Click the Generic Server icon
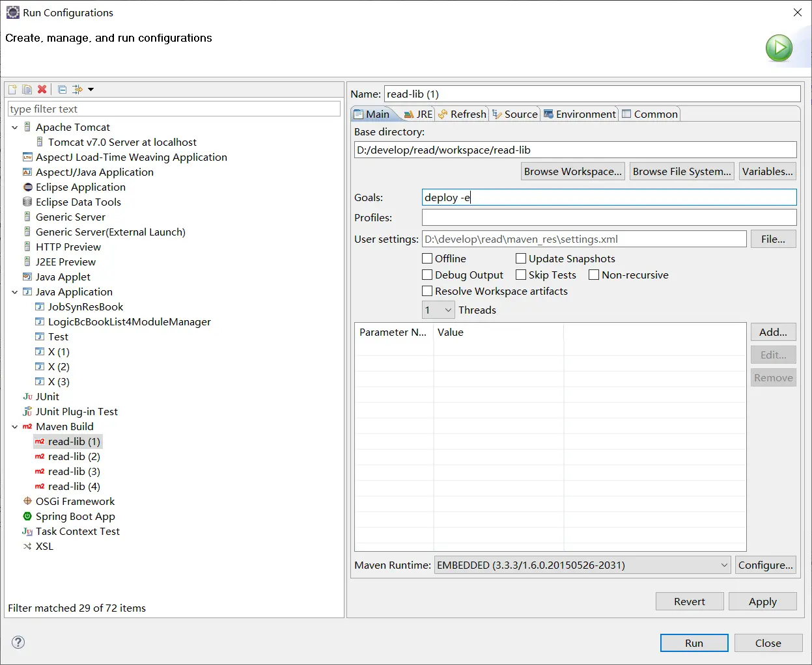The image size is (812, 665). [x=27, y=217]
